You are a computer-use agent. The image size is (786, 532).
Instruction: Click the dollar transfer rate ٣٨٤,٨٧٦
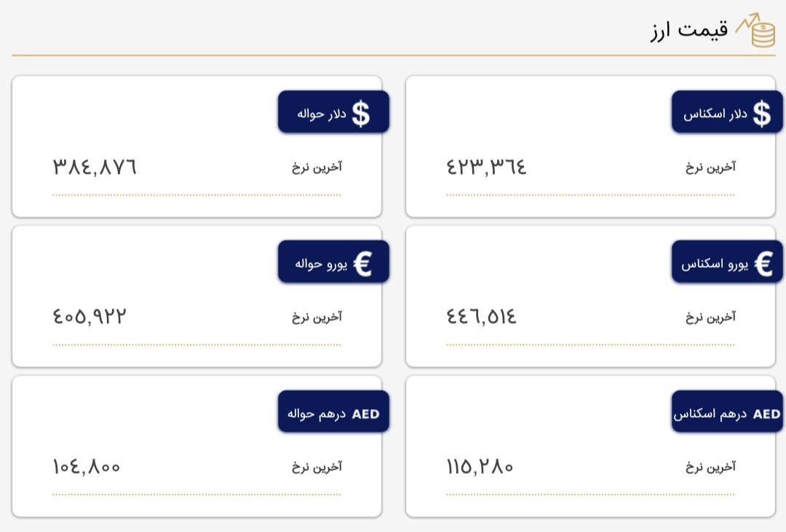coord(95,167)
